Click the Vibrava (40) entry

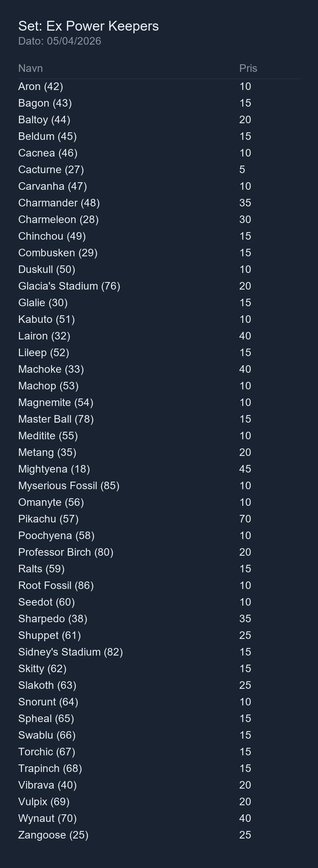pyautogui.click(x=47, y=785)
